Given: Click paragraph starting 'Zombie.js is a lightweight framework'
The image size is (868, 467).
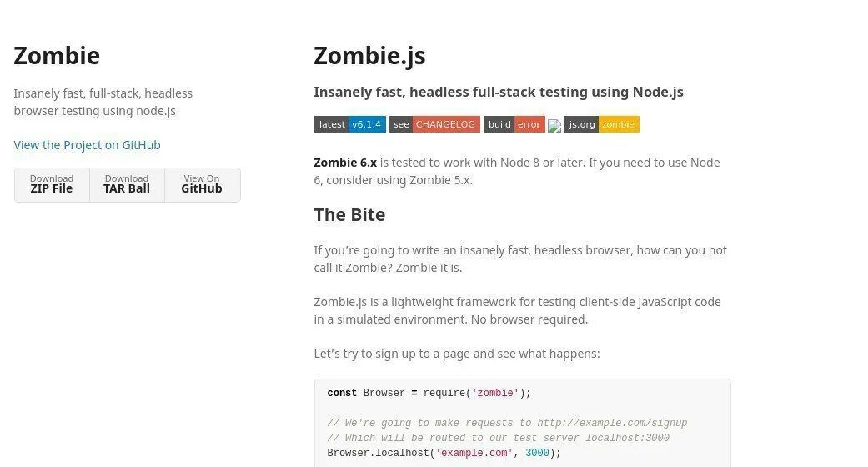Looking at the screenshot, I should point(518,311).
